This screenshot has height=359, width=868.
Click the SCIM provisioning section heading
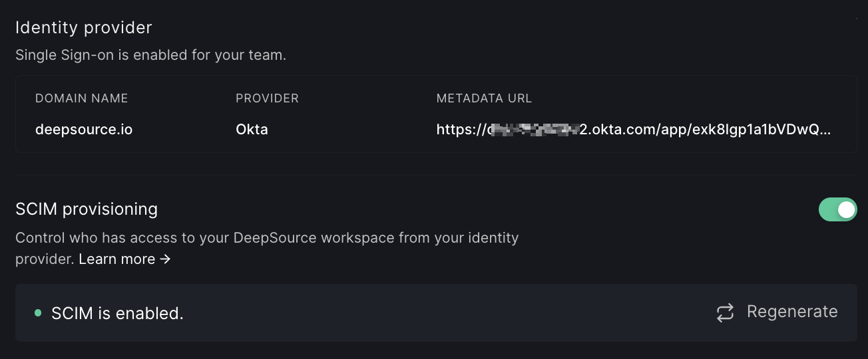(x=87, y=209)
